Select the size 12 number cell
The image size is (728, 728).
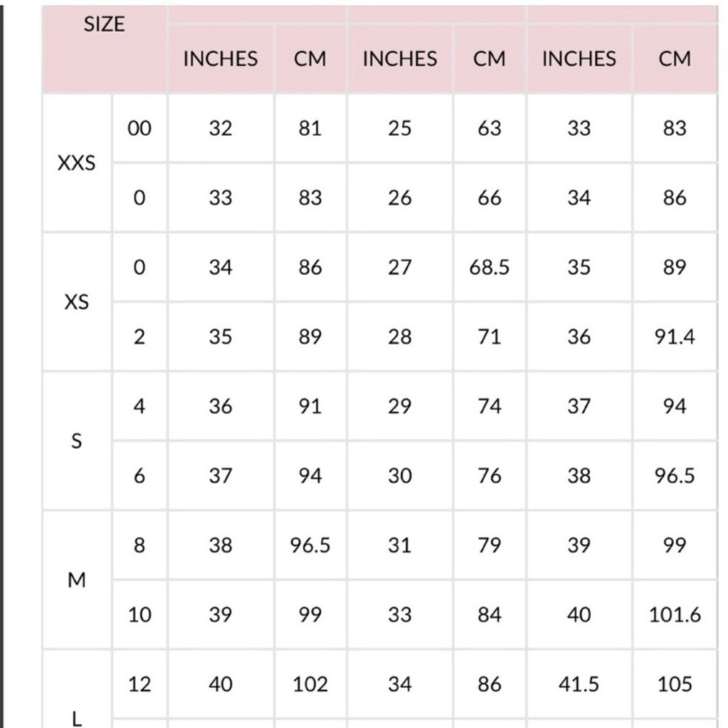point(139,684)
